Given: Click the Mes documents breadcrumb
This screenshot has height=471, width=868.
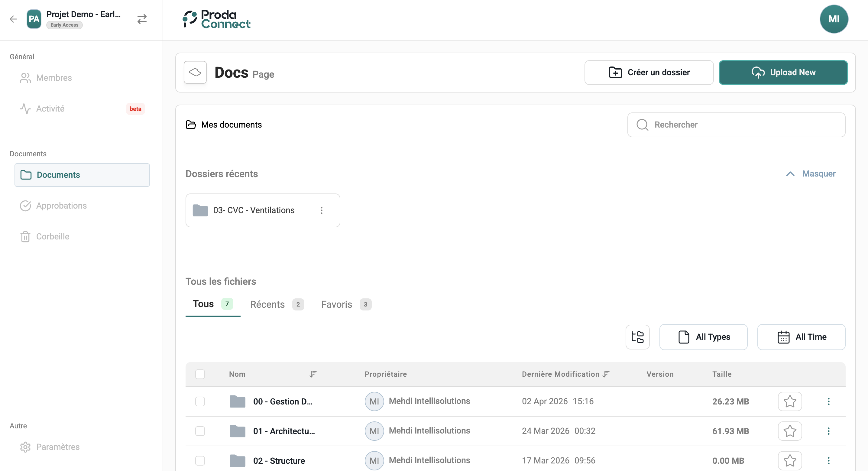Looking at the screenshot, I should pos(231,125).
